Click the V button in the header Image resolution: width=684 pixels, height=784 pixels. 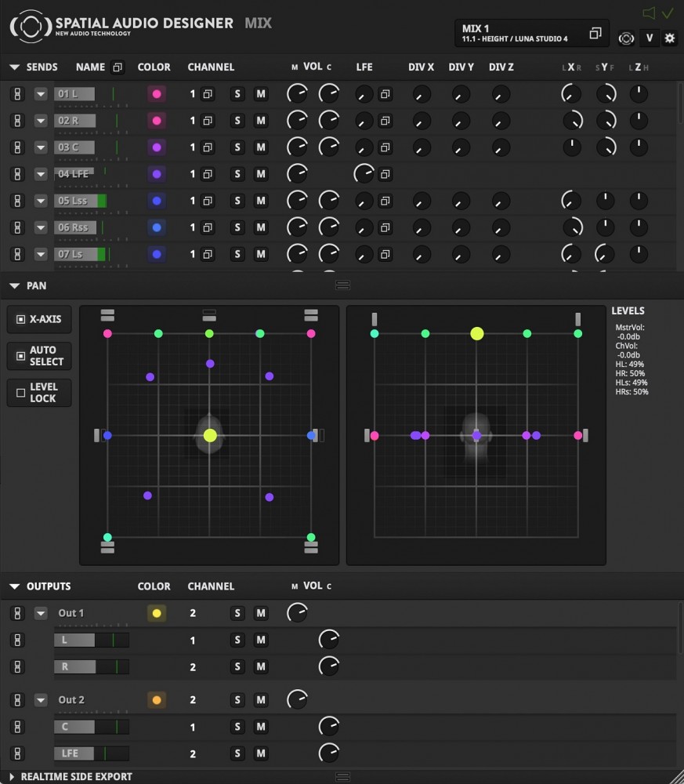(649, 38)
